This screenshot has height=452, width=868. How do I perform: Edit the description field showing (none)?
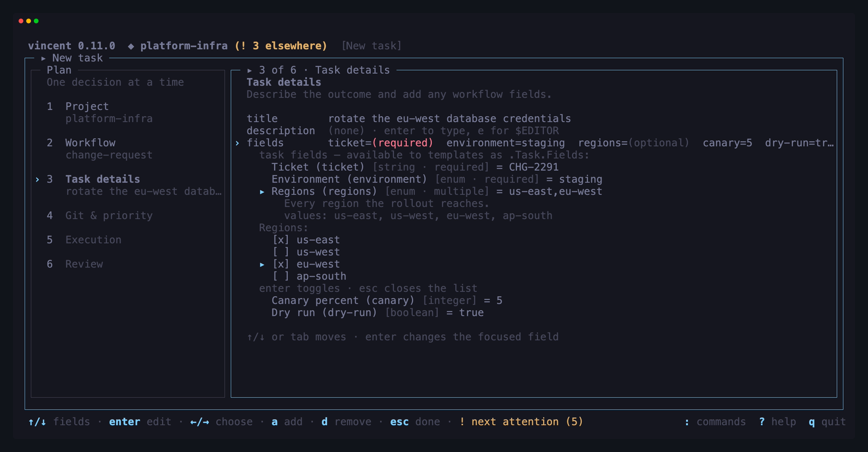(443, 131)
